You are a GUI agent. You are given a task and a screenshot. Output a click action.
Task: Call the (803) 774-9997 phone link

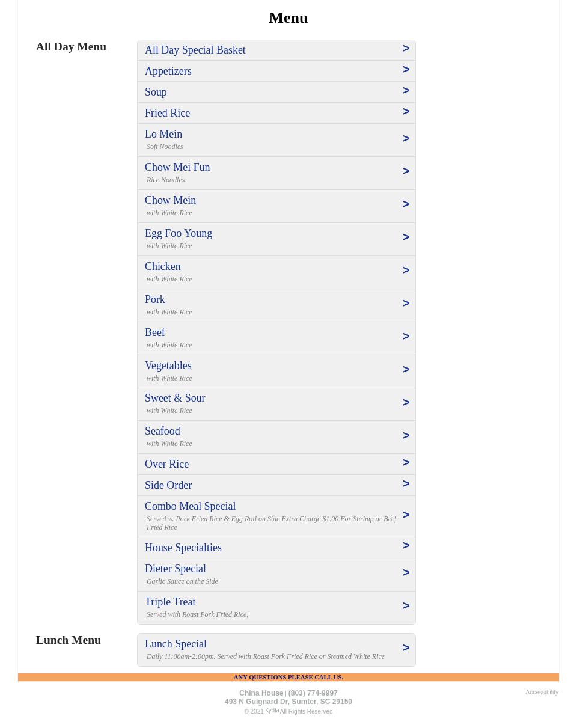pyautogui.click(x=313, y=693)
